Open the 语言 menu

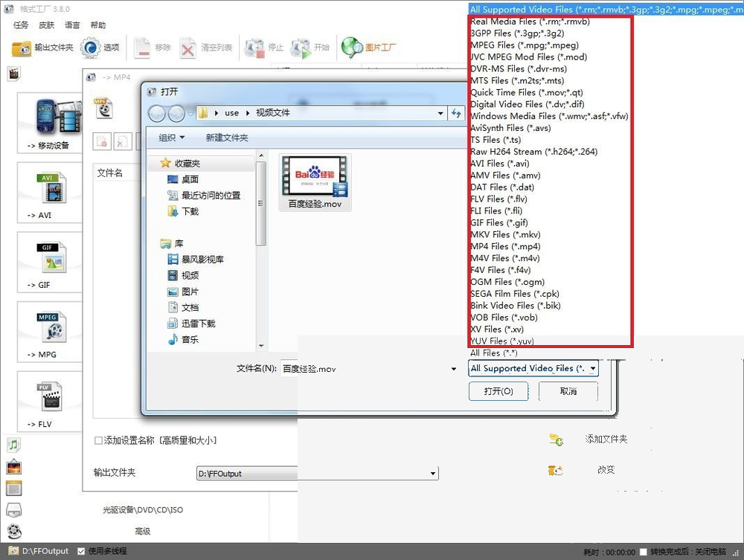point(72,25)
